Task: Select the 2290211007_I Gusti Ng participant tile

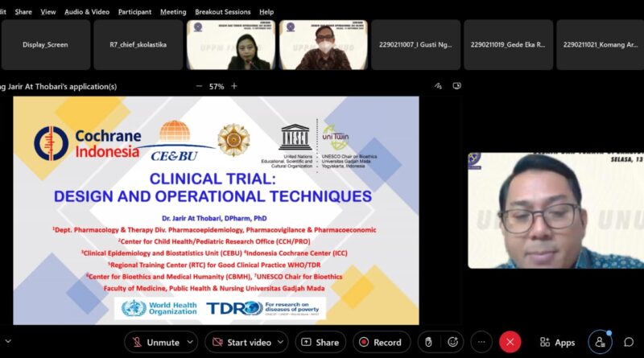Action: pos(415,45)
